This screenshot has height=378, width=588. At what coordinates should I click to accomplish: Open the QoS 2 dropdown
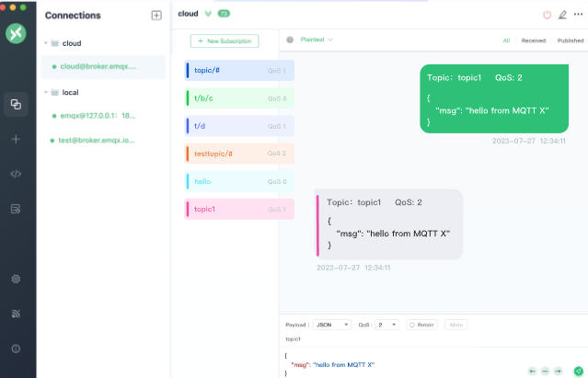tap(387, 325)
